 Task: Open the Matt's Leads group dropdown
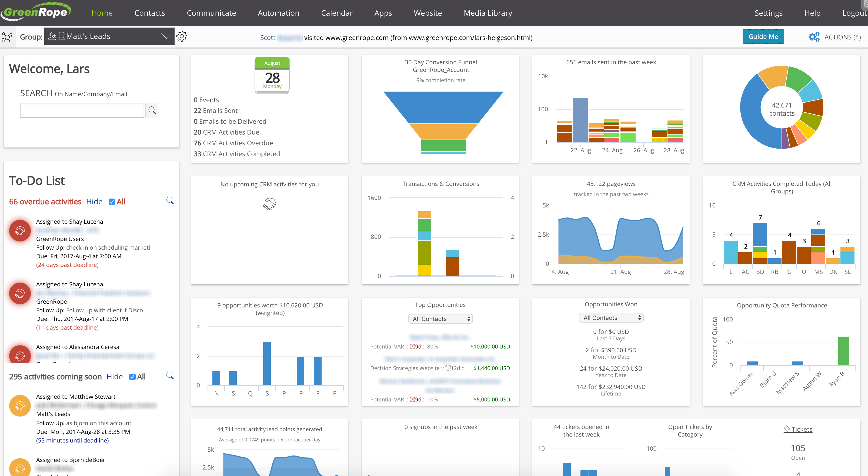pos(109,36)
